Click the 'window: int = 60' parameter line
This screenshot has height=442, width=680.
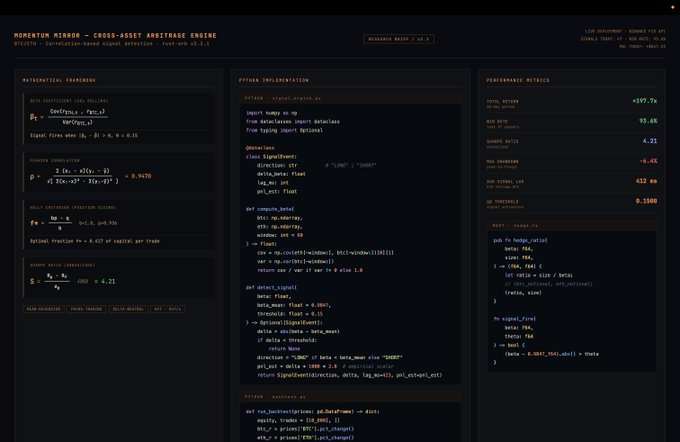point(280,235)
